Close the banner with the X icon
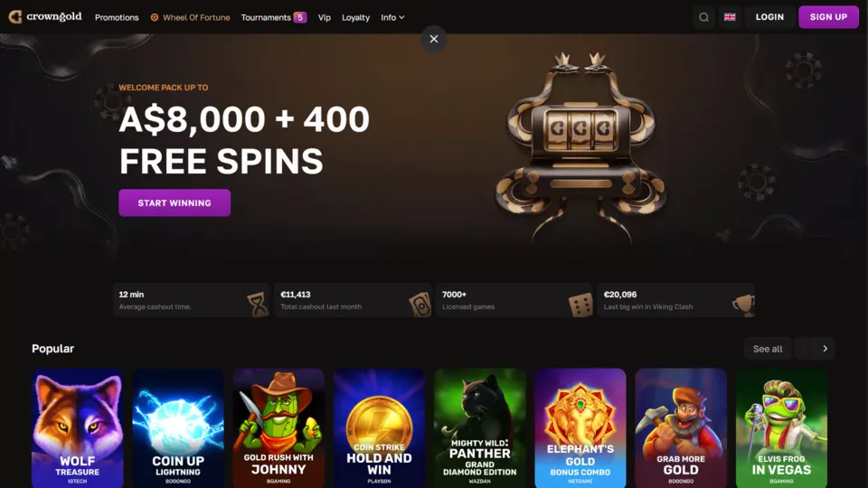Image resolution: width=868 pixels, height=488 pixels. [434, 39]
